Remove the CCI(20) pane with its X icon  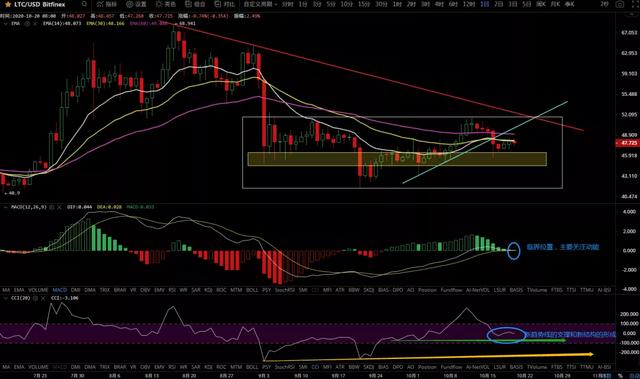[x=43, y=298]
